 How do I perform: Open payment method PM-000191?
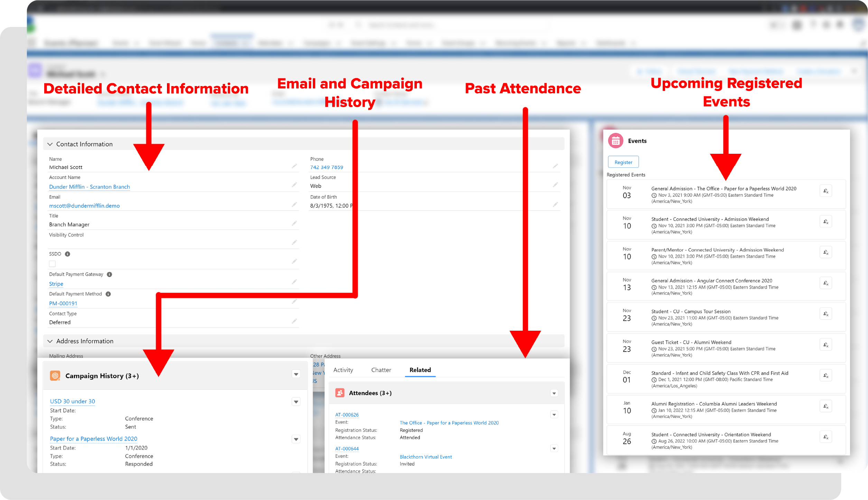63,303
